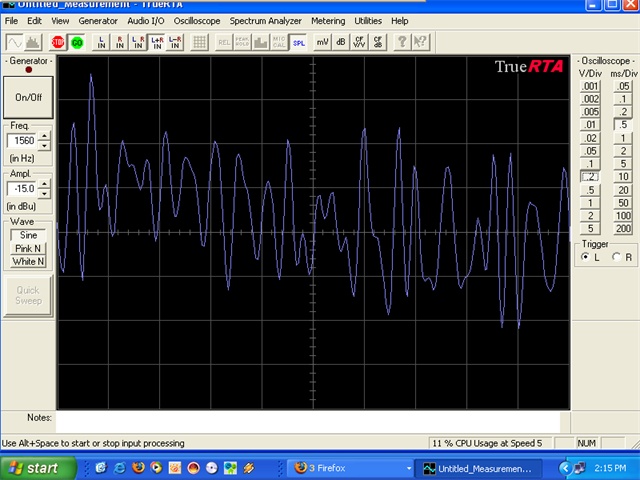This screenshot has height=480, width=640.
Task: Switch to the 3 Firefox taskbar group
Action: (x=353, y=468)
